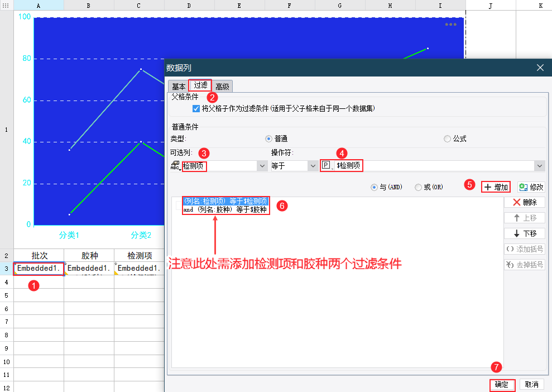This screenshot has height=392, width=552.
Task: Switch to the 过滤 tab
Action: click(200, 85)
